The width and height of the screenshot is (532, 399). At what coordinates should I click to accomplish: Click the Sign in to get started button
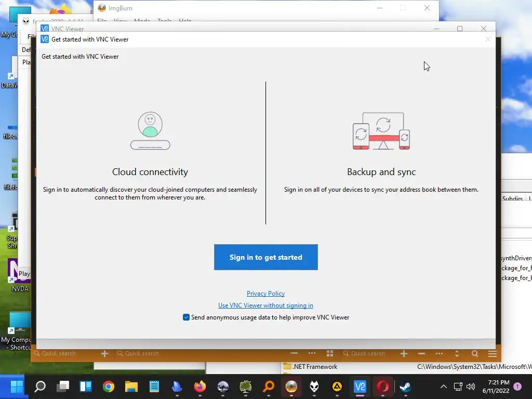click(x=265, y=257)
